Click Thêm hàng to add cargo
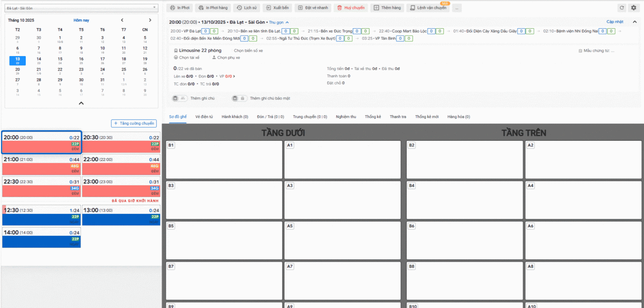The image size is (644, 308). pyautogui.click(x=387, y=8)
